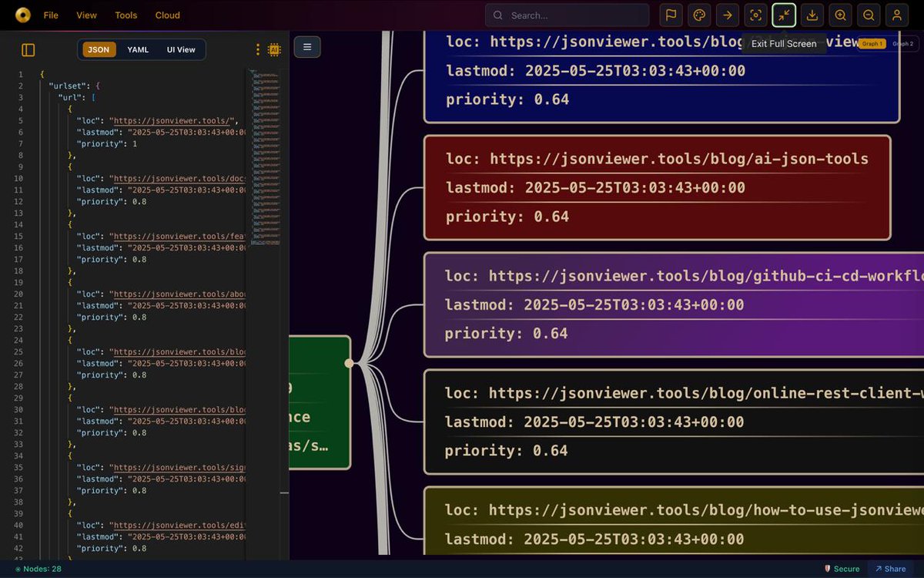Select the how-to-use-jsonviewer graph node

click(674, 520)
